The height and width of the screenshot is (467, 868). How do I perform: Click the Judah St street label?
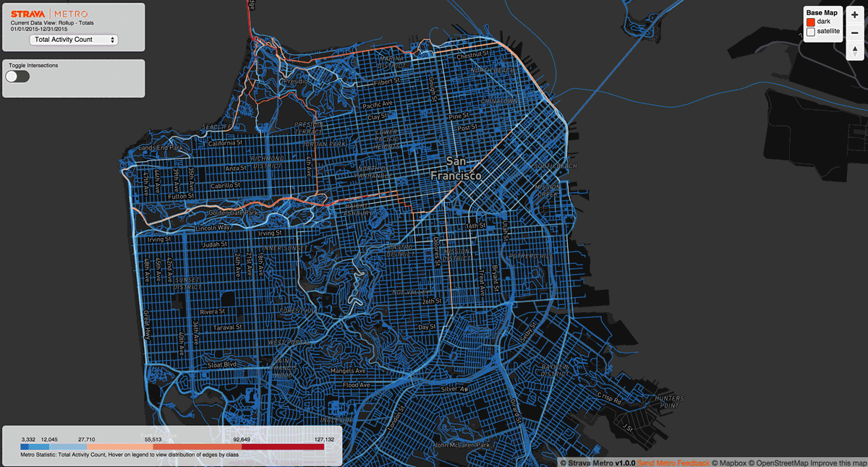pos(216,244)
